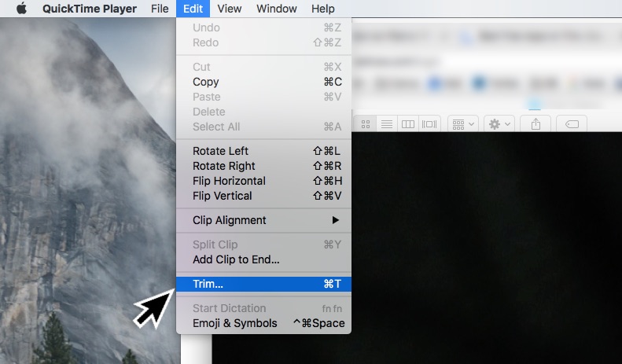Expand the Clip Alignment submenu
The height and width of the screenshot is (364, 622).
click(x=263, y=220)
